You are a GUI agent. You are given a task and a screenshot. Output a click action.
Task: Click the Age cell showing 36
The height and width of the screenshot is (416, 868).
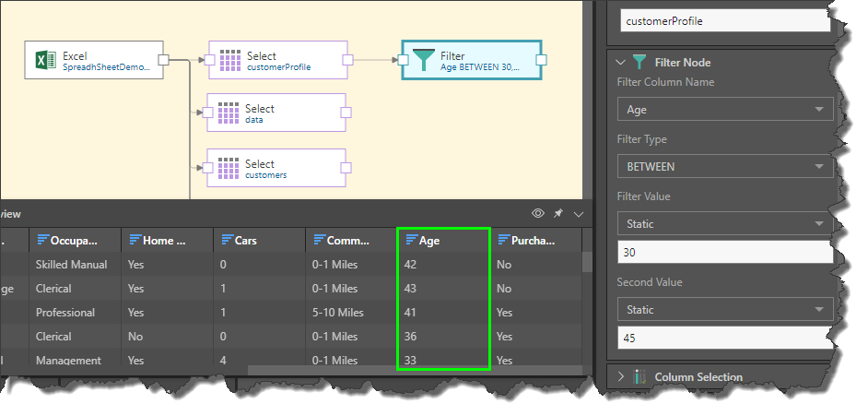click(x=410, y=337)
